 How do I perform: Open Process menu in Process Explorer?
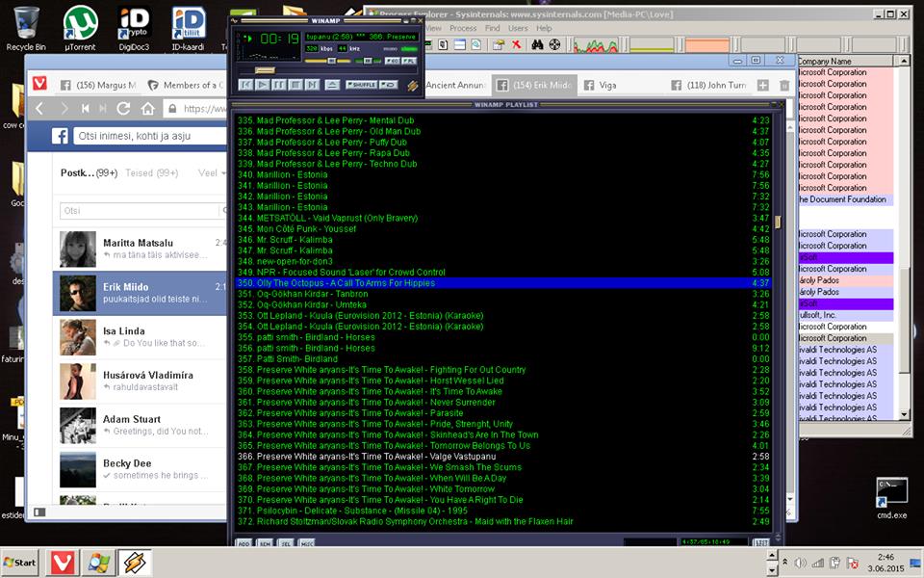coord(463,28)
